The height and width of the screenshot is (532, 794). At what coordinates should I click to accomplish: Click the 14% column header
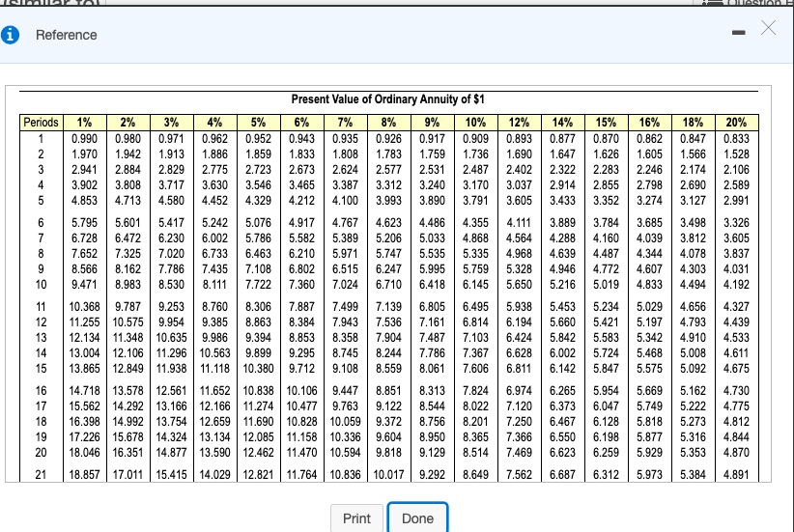click(x=562, y=123)
